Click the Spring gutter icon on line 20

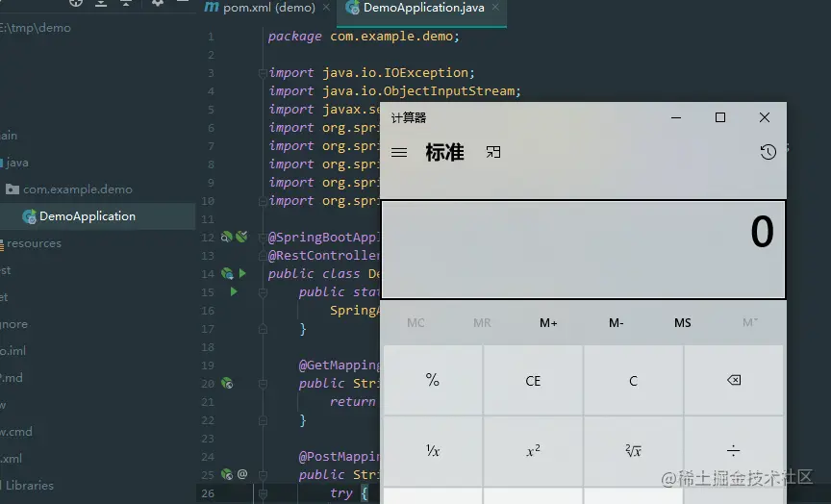point(227,383)
